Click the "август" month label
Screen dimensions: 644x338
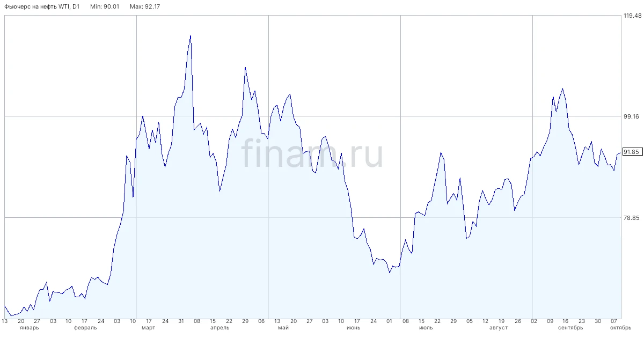click(499, 327)
